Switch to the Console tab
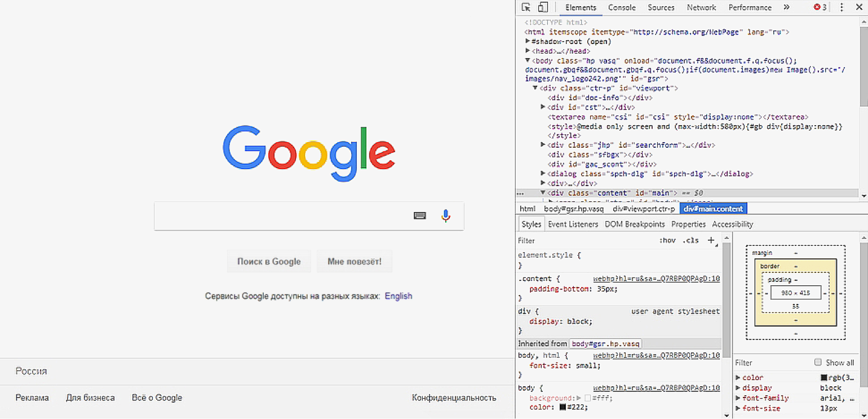The image size is (868, 419). pos(622,7)
